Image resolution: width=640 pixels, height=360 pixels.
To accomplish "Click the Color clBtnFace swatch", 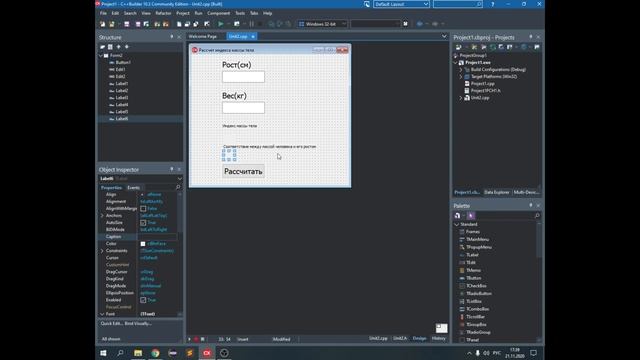I will 143,244.
